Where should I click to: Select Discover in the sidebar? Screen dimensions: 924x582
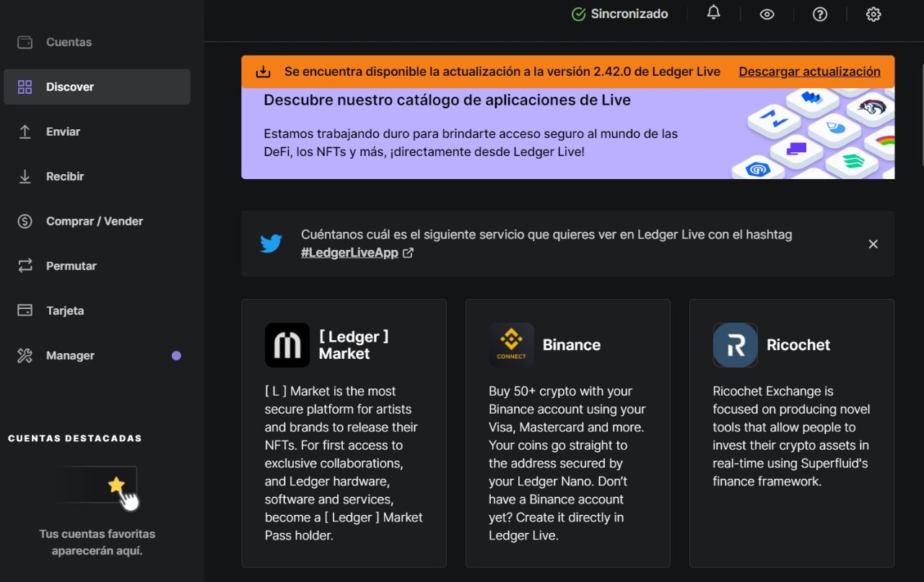tap(97, 87)
